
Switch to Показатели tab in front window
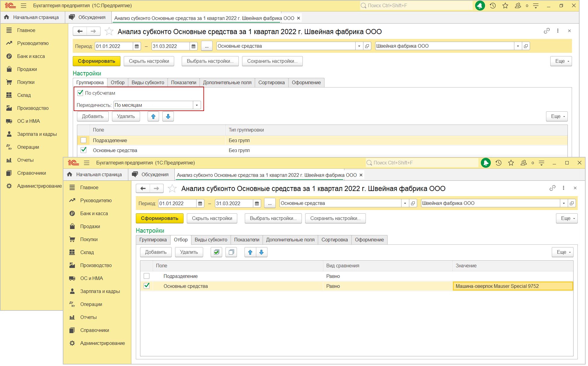[247, 240]
